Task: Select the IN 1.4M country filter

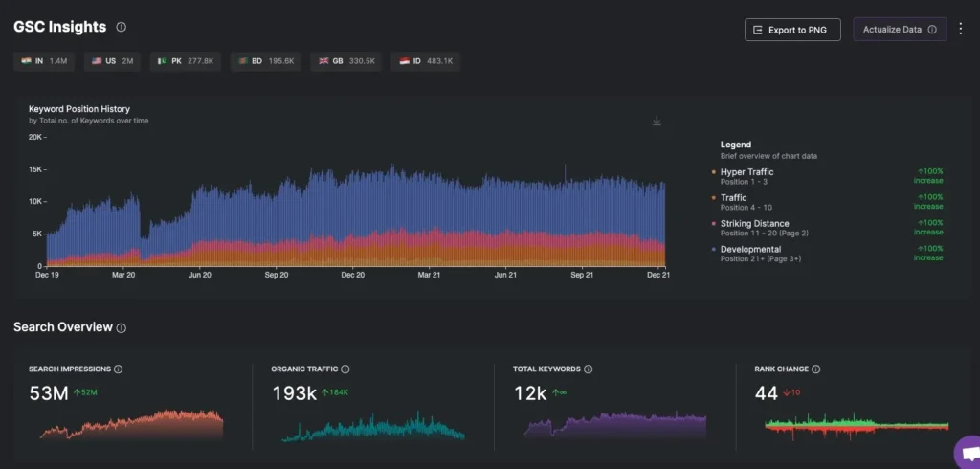Action: [x=45, y=61]
